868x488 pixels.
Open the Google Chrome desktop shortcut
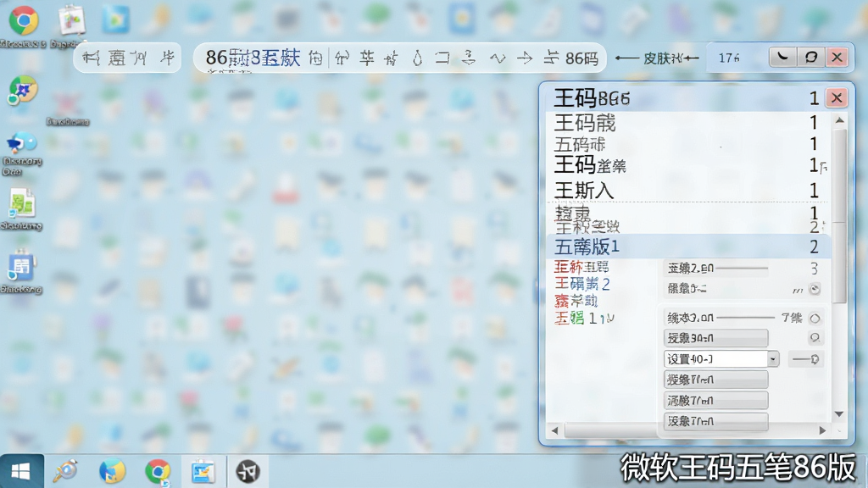[x=23, y=20]
